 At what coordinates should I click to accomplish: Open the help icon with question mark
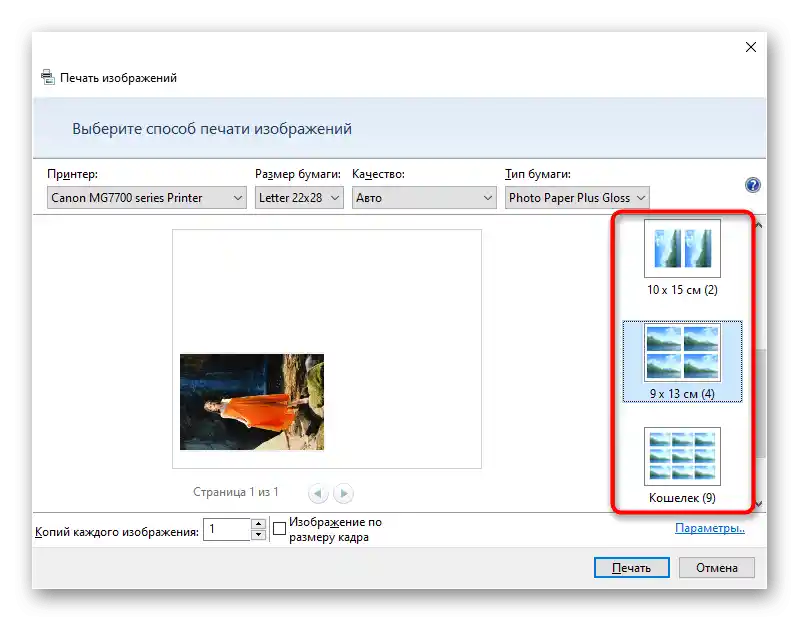pyautogui.click(x=752, y=185)
